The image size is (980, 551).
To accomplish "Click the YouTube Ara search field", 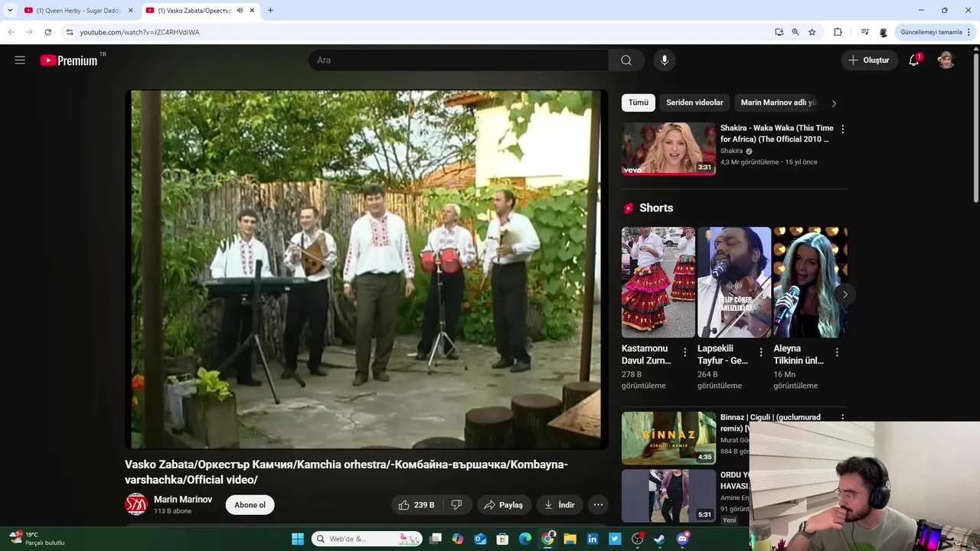I will pyautogui.click(x=458, y=60).
